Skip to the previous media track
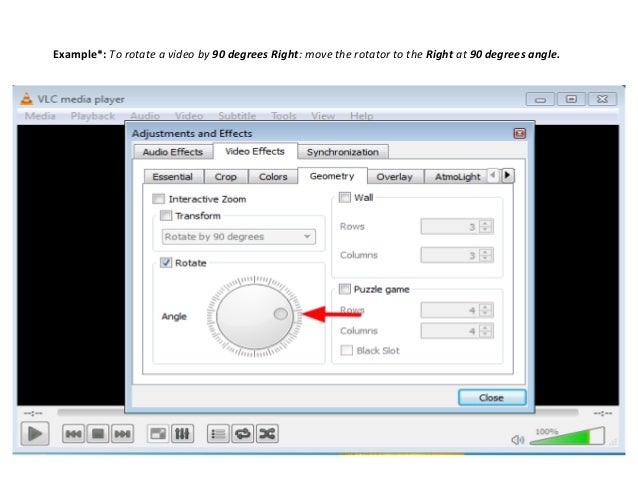The height and width of the screenshot is (479, 638). click(73, 434)
